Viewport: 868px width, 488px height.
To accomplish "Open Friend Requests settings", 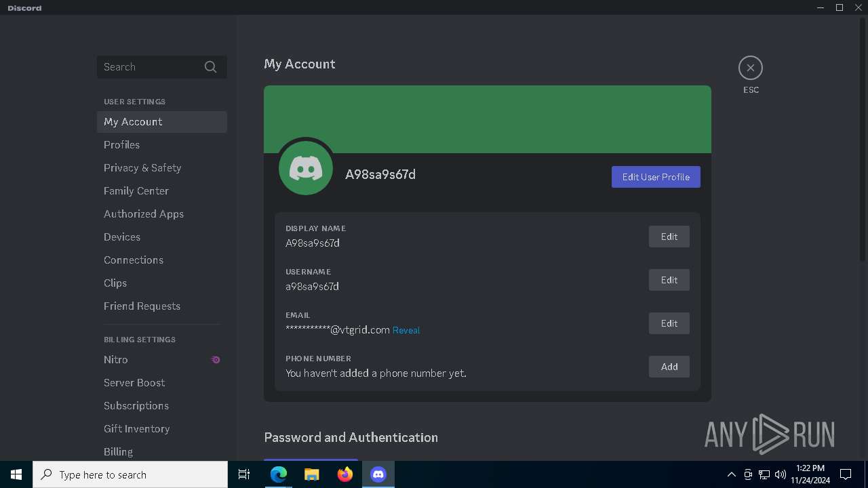I will pyautogui.click(x=162, y=306).
